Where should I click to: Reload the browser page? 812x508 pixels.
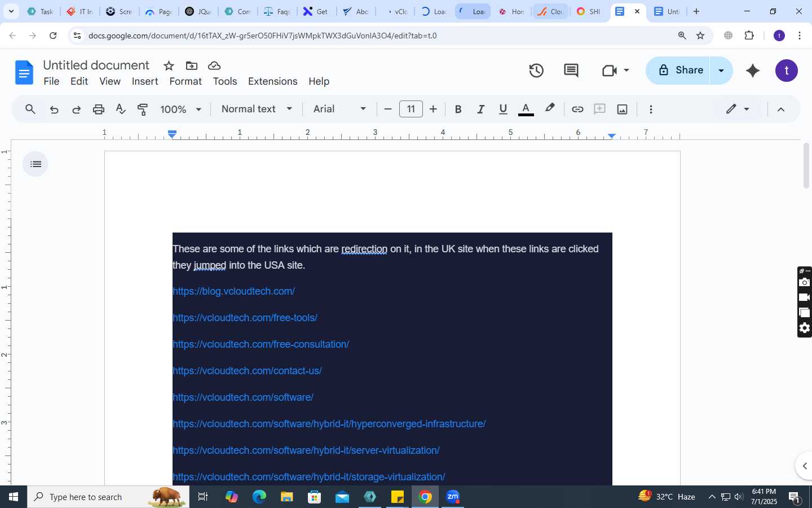pos(53,36)
